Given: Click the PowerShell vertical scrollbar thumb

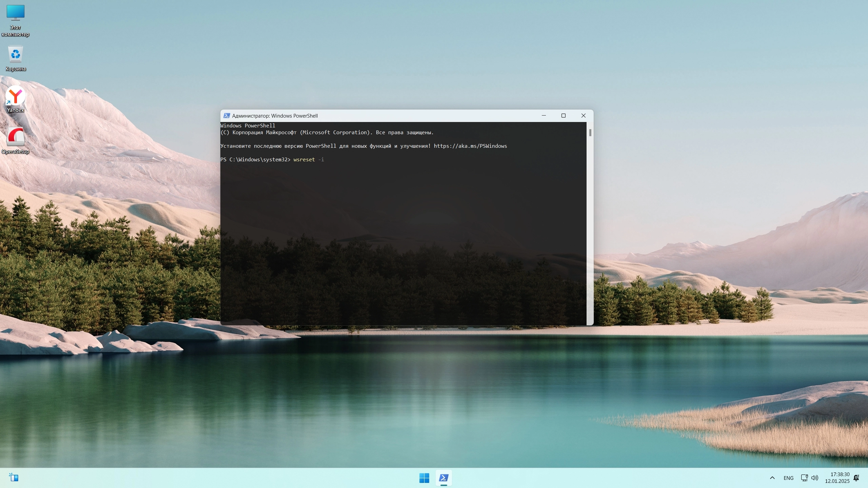Looking at the screenshot, I should [x=590, y=133].
